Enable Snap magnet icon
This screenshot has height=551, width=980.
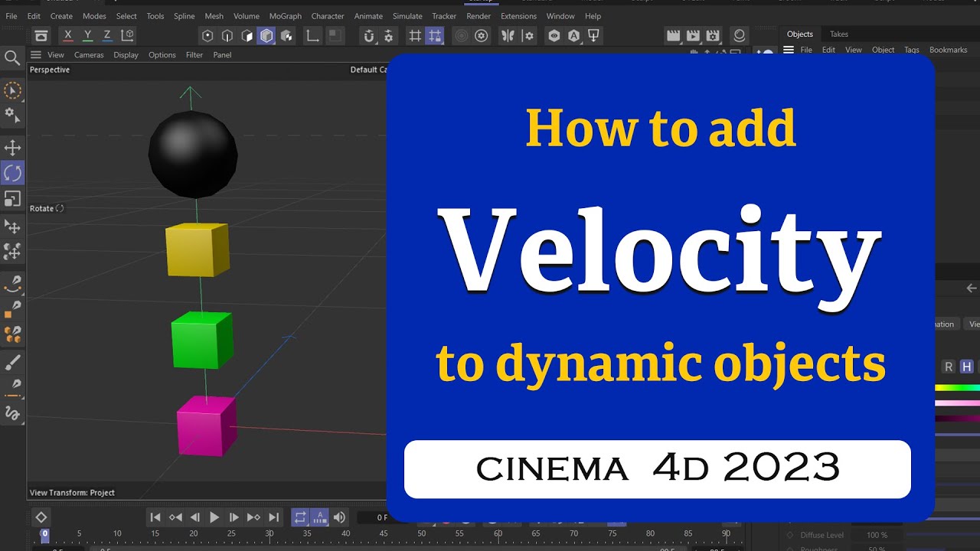pos(369,35)
